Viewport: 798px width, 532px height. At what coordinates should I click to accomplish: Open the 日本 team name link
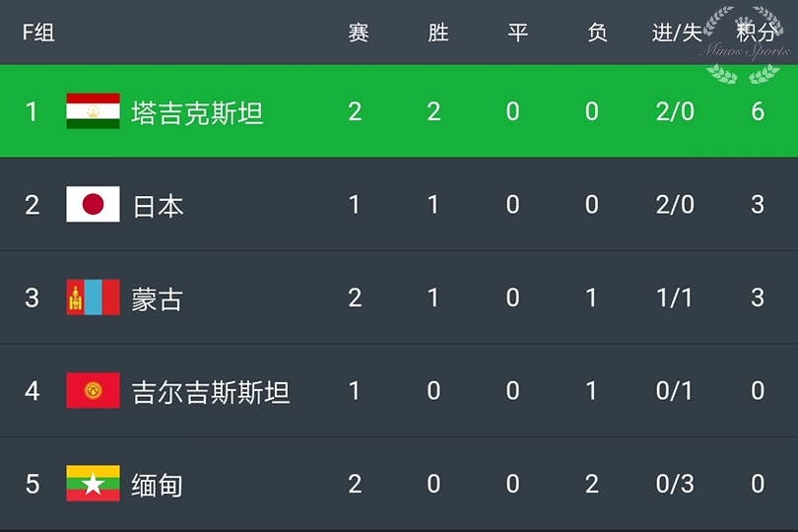pyautogui.click(x=158, y=205)
